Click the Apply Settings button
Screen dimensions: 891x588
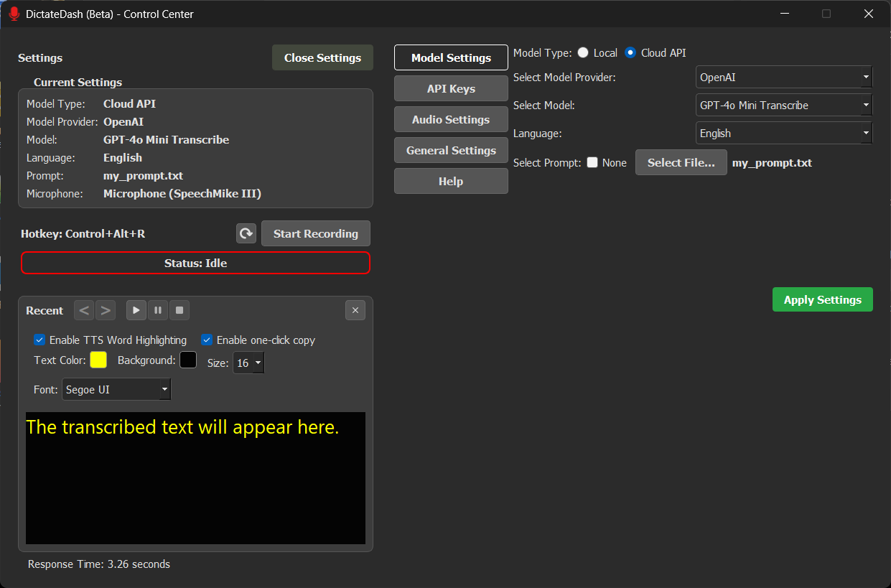pos(822,299)
